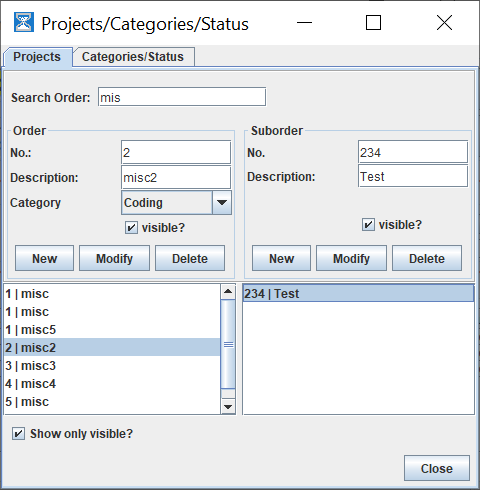This screenshot has height=490, width=480.
Task: Click the Order Modify button
Action: 114,258
